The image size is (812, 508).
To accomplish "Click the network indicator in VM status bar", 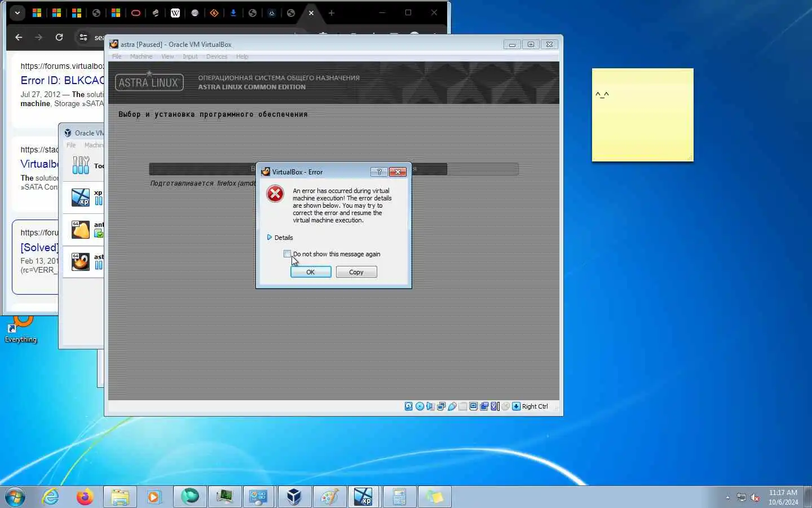I will [x=441, y=406].
